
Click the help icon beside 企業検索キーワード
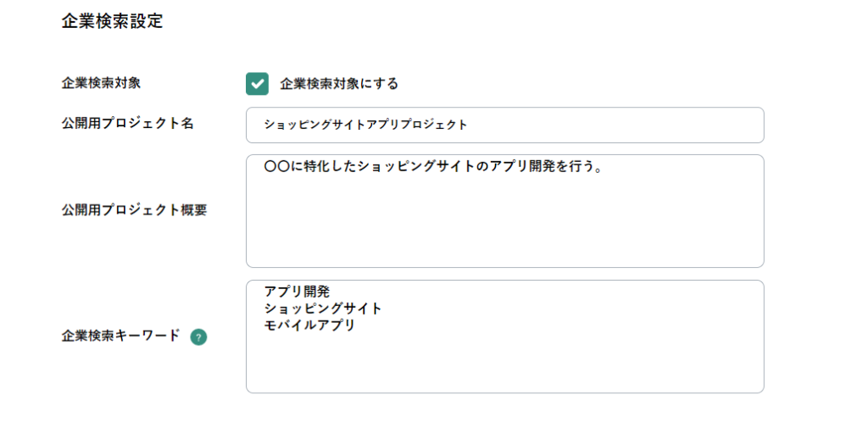click(x=198, y=337)
